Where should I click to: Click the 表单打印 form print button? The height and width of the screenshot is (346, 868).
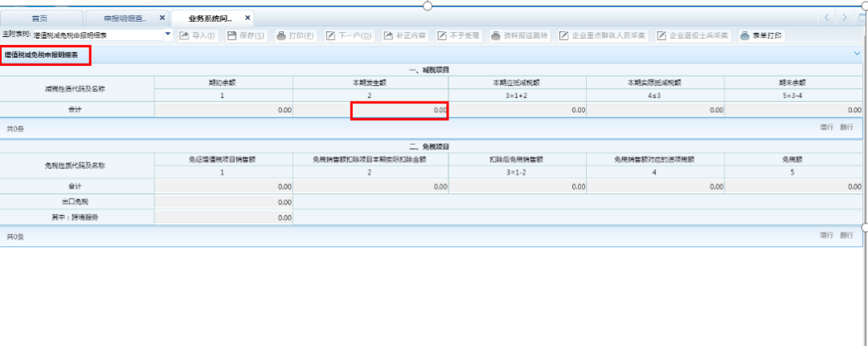coord(761,36)
